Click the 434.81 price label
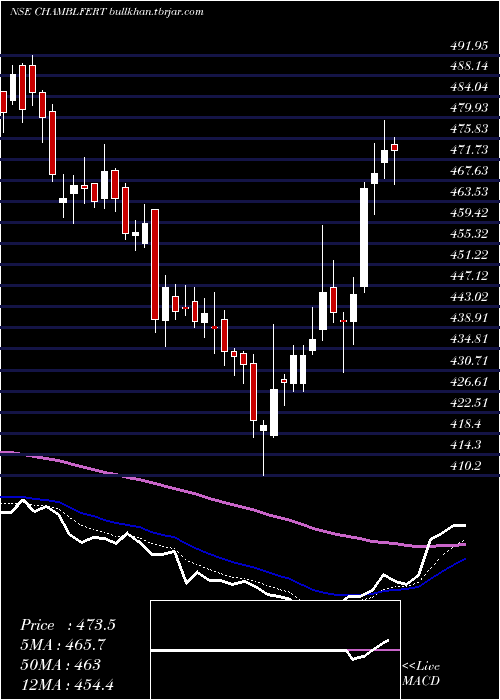This screenshot has height=700, width=500. pos(468,339)
